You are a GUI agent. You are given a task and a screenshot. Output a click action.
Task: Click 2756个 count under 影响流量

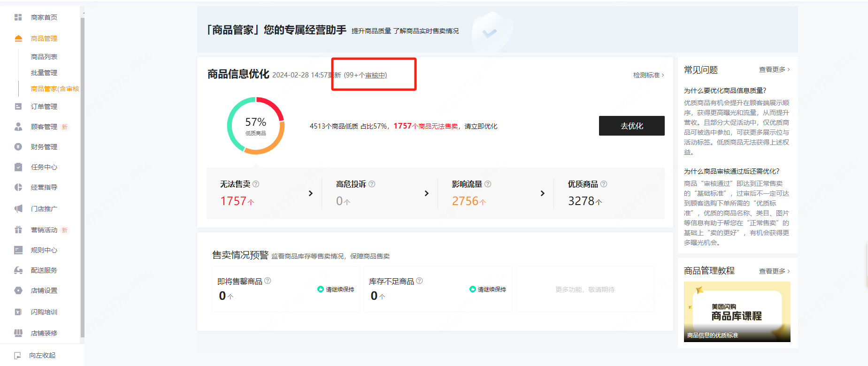click(469, 201)
